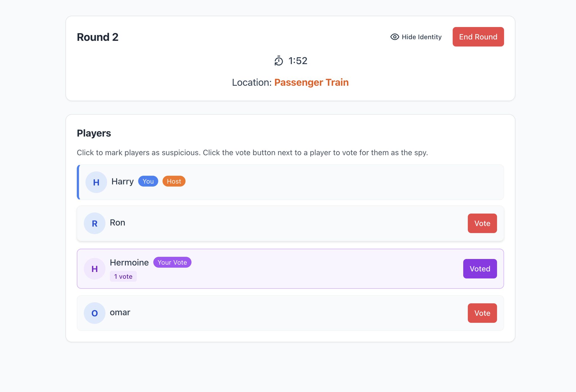The width and height of the screenshot is (576, 392).
Task: Click omar's O avatar circle
Action: (x=94, y=313)
